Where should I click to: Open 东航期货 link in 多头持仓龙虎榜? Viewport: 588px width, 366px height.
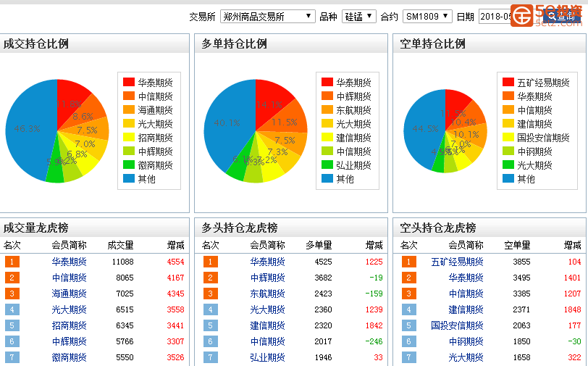click(x=267, y=294)
